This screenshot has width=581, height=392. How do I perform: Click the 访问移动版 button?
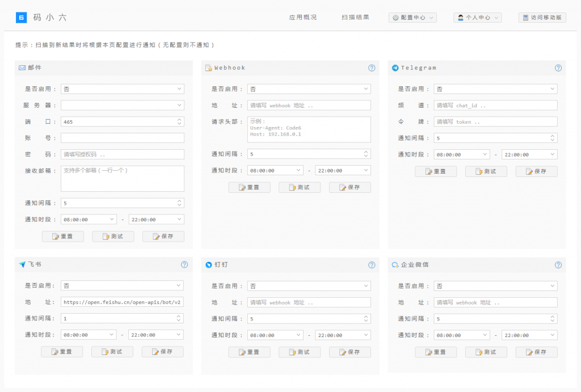(x=542, y=18)
